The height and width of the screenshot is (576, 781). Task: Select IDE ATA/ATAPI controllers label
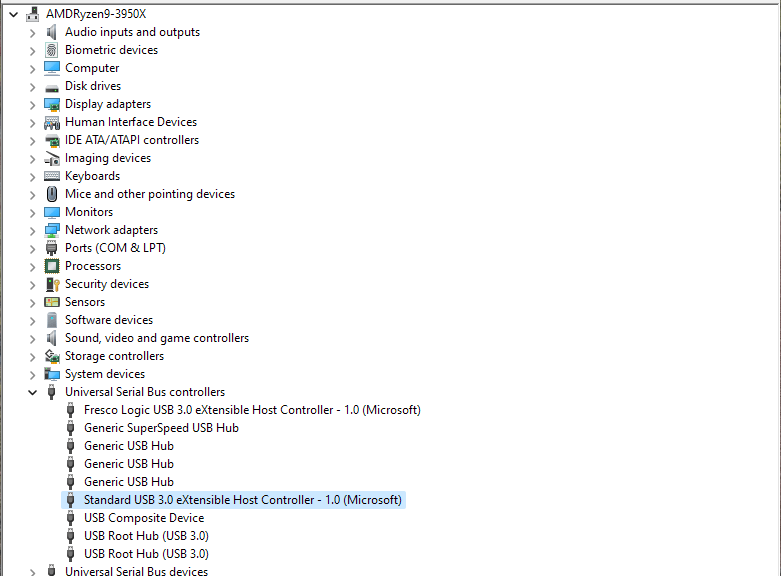coord(132,140)
